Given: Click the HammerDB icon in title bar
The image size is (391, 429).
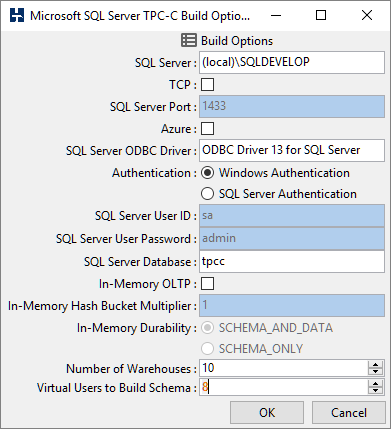Looking at the screenshot, I should point(17,15).
